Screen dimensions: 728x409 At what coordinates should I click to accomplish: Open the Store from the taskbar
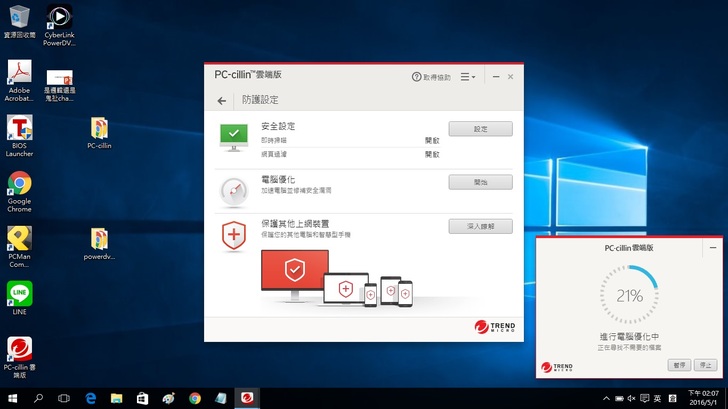coord(143,398)
